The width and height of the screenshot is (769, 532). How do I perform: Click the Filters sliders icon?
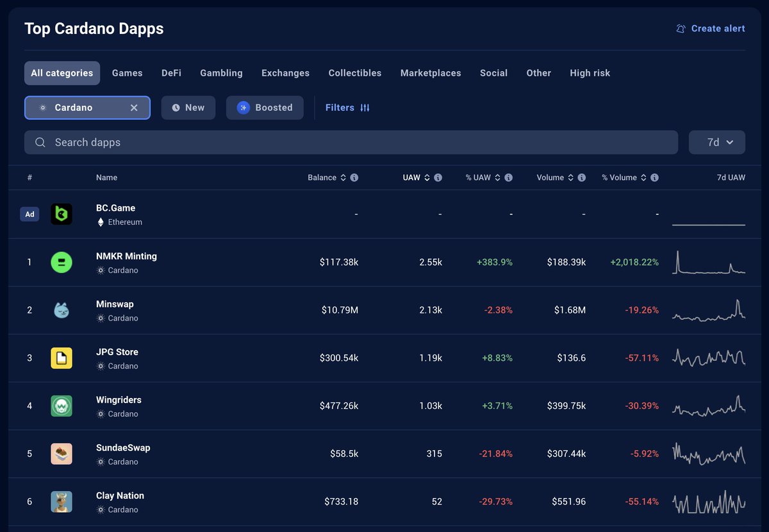click(x=365, y=108)
